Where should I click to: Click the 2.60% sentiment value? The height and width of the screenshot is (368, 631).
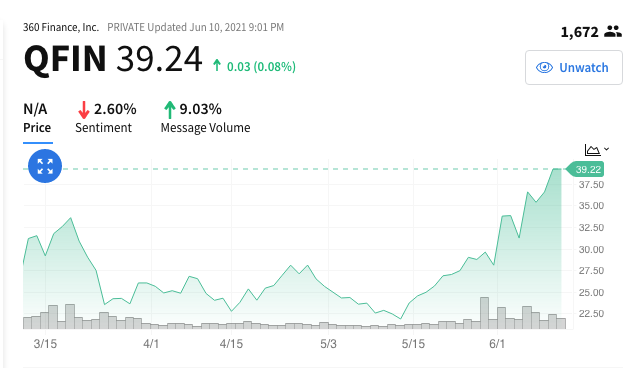point(115,109)
